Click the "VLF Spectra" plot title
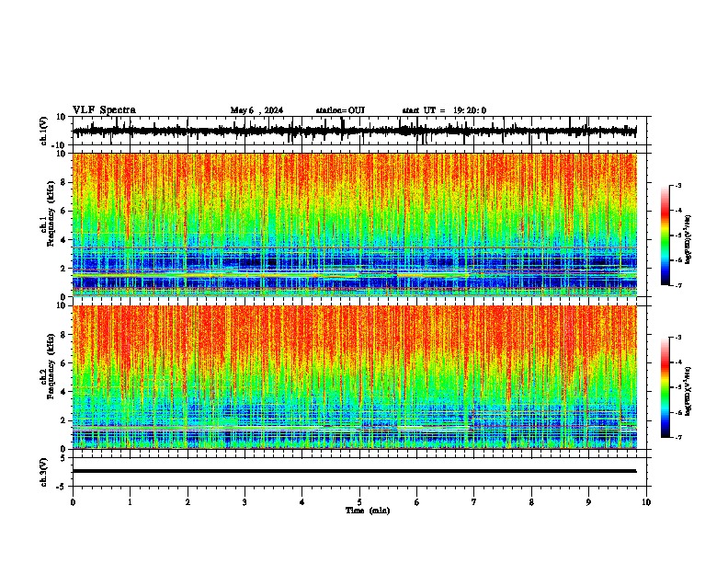Image resolution: width=728 pixels, height=563 pixels. [104, 110]
